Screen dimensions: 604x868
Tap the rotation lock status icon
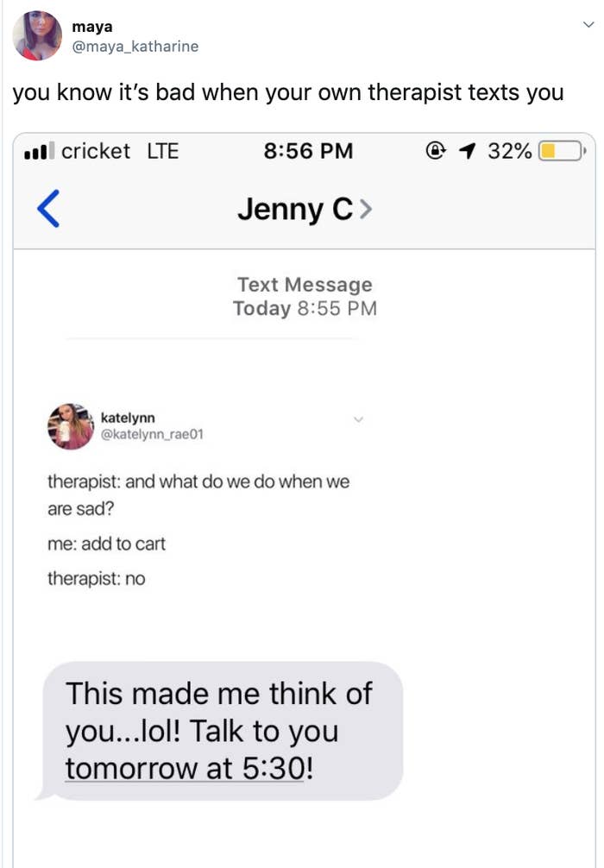click(x=437, y=152)
